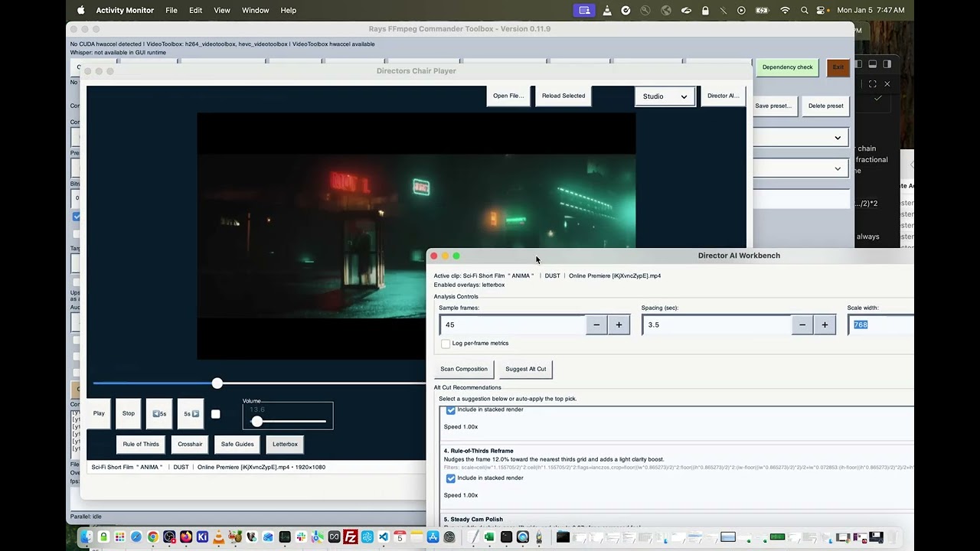
Task: Click the Reload Selected button
Action: 563,96
